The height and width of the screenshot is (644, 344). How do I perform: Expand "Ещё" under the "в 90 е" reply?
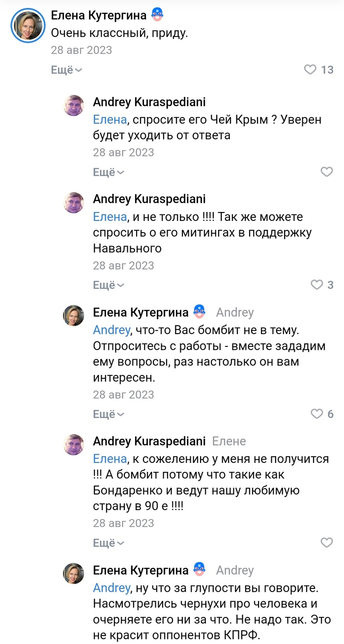(x=109, y=543)
